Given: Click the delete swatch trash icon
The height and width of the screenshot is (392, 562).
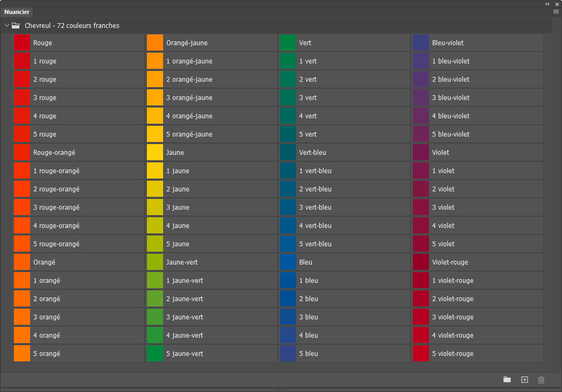Looking at the screenshot, I should [541, 380].
